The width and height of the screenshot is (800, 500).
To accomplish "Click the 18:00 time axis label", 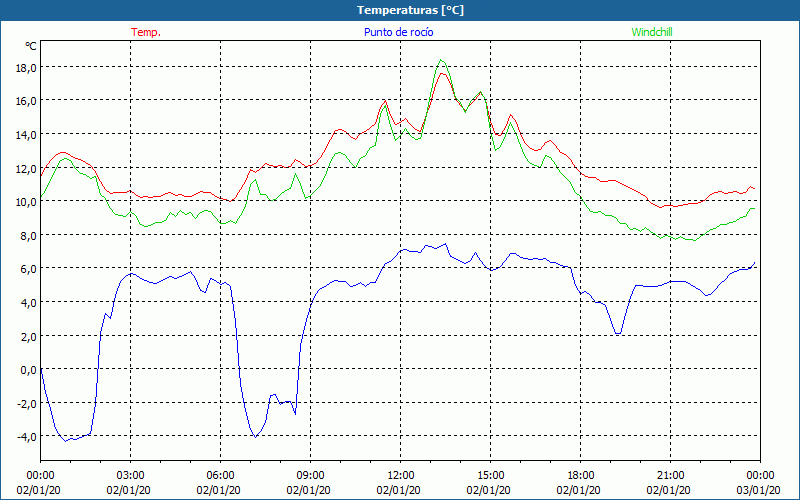I will pyautogui.click(x=581, y=475).
